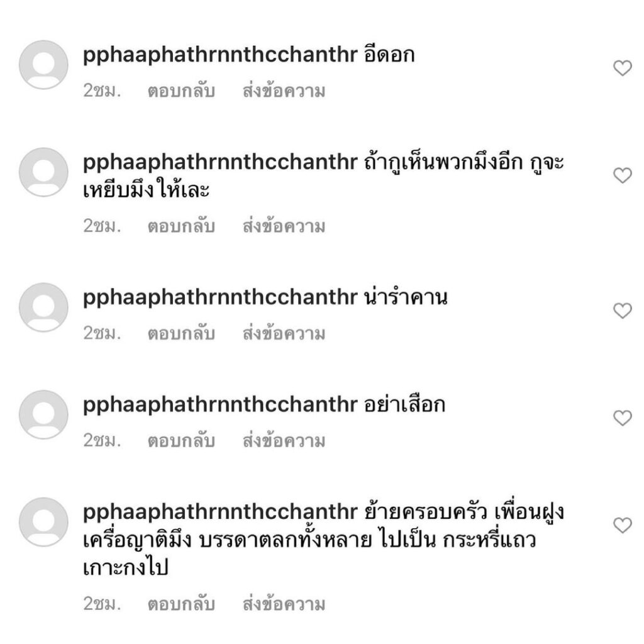
Task: Click "ตอบกลับ" under the "อีดอก" comment
Action: pos(181,91)
